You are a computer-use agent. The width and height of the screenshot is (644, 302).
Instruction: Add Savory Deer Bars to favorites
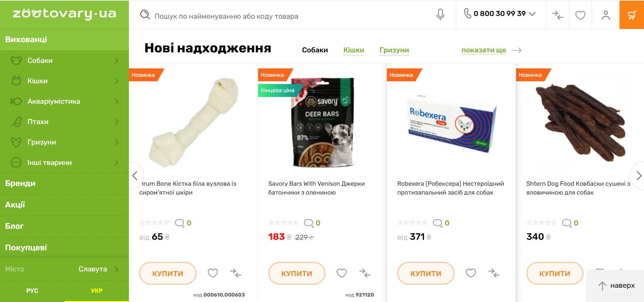tap(342, 273)
